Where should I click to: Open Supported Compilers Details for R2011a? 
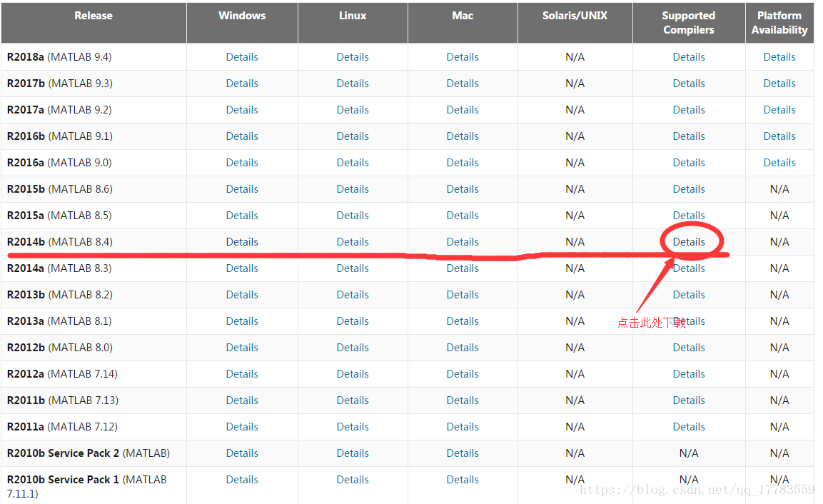tap(689, 427)
